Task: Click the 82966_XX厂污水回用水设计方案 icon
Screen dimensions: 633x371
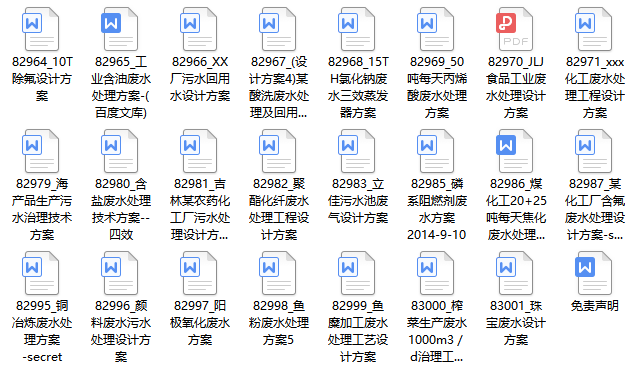Action: tap(199, 29)
